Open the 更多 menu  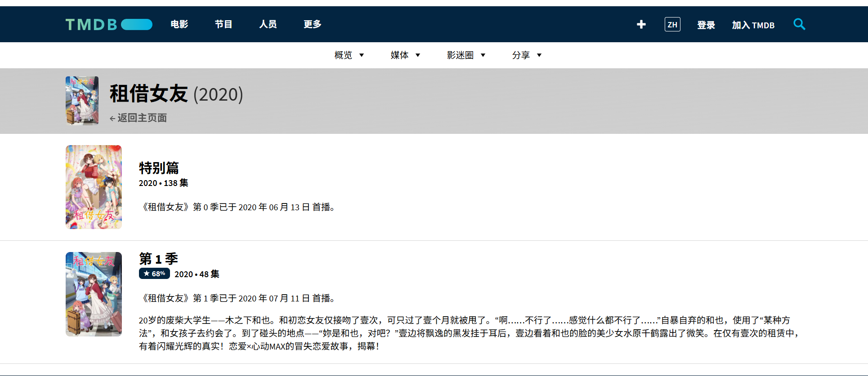pos(313,24)
